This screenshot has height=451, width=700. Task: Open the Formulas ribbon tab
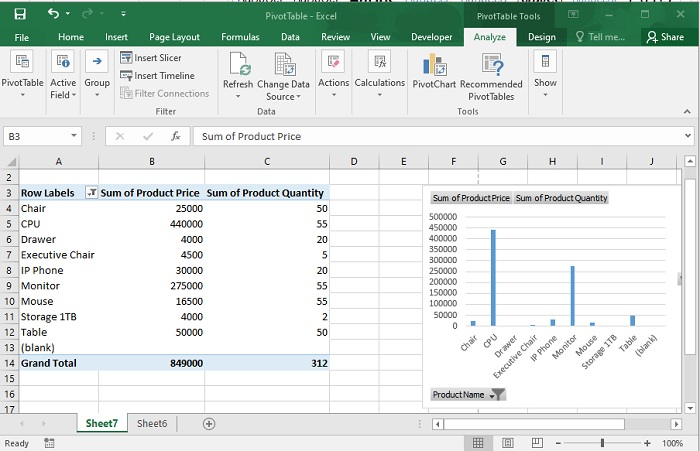(240, 37)
